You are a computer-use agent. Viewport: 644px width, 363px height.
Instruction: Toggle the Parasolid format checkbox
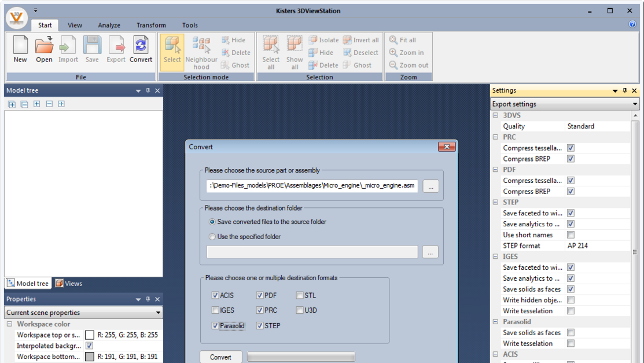coord(215,325)
